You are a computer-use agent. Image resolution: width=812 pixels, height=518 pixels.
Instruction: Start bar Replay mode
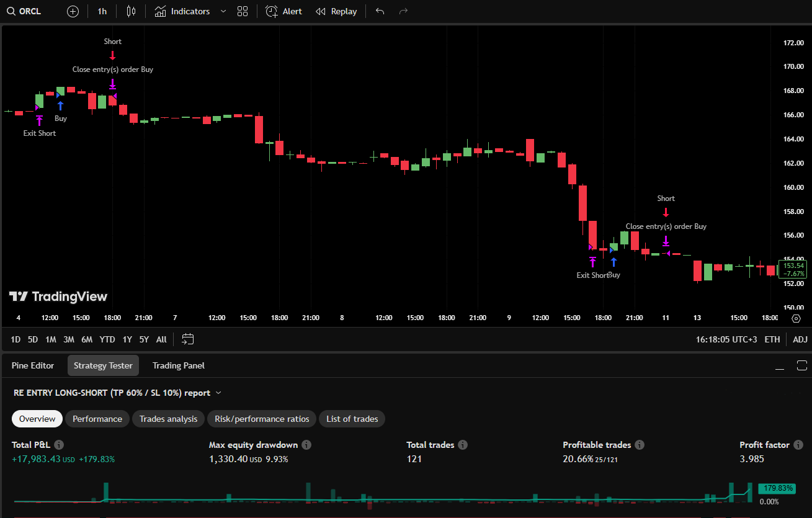coord(336,11)
